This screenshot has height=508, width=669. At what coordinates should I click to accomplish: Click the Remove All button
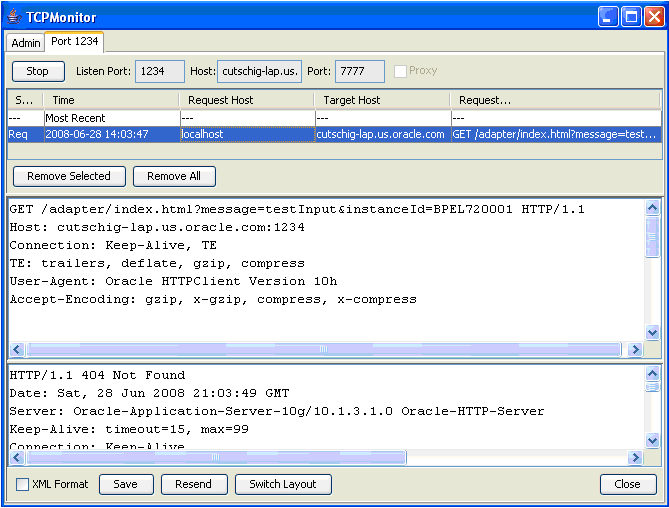coord(174,176)
